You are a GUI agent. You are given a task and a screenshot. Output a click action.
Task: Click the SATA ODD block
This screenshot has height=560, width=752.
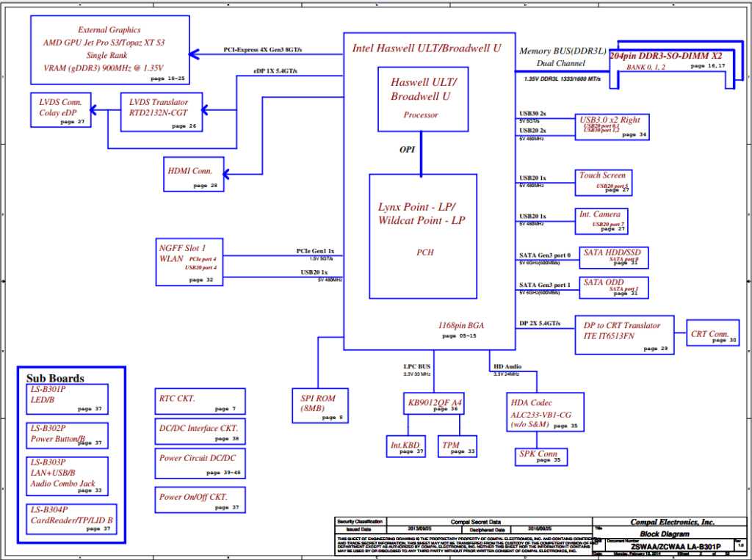pyautogui.click(x=614, y=288)
